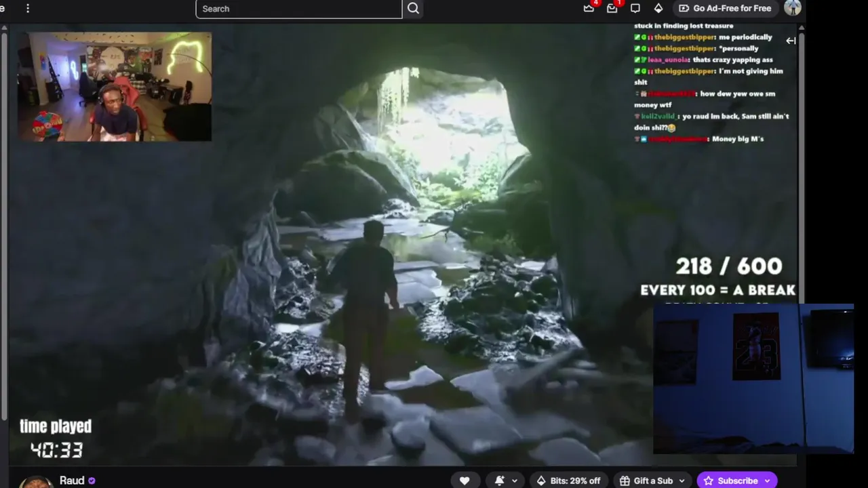Click the 40:33 timer value
Image resolution: width=868 pixels, height=488 pixels.
point(56,449)
